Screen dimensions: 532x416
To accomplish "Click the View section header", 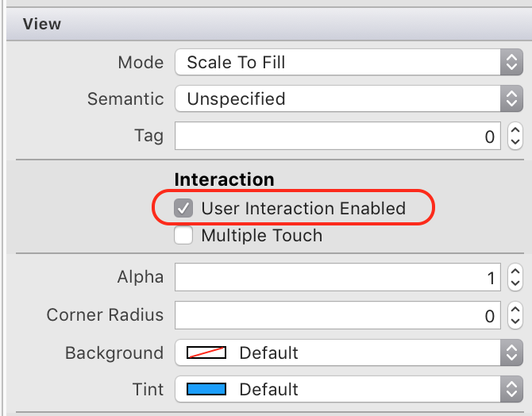I will pos(42,24).
